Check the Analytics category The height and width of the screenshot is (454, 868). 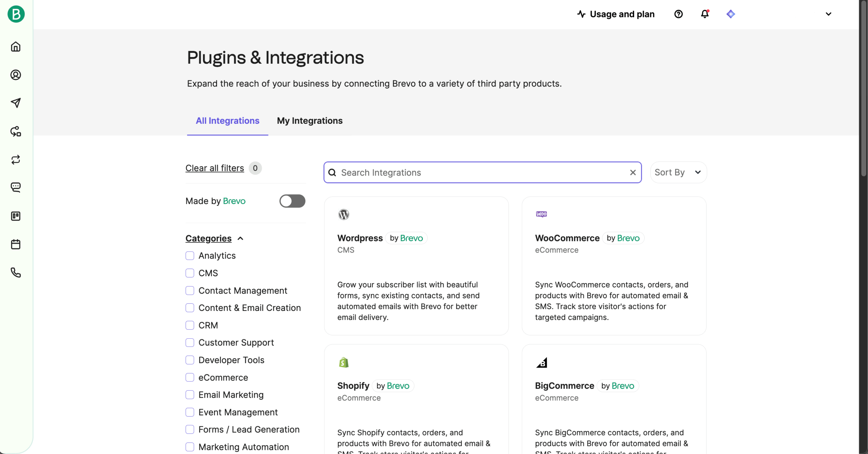click(190, 256)
